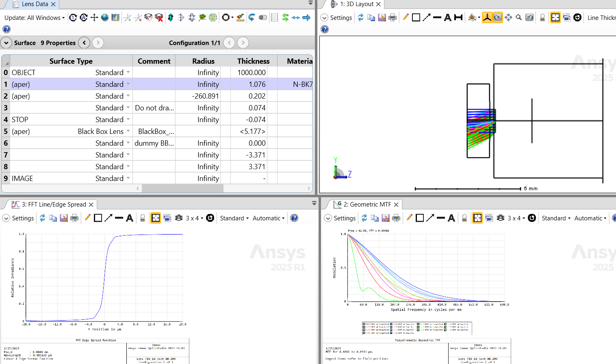This screenshot has height=364, width=616.
Task: Click the FFT Line/Edge Spread help icon
Action: coord(295,218)
